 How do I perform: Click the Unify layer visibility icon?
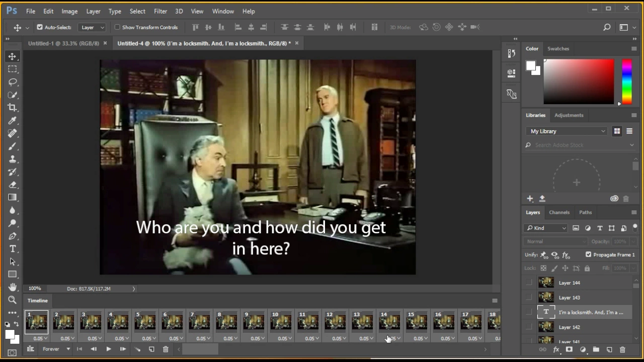pyautogui.click(x=554, y=255)
